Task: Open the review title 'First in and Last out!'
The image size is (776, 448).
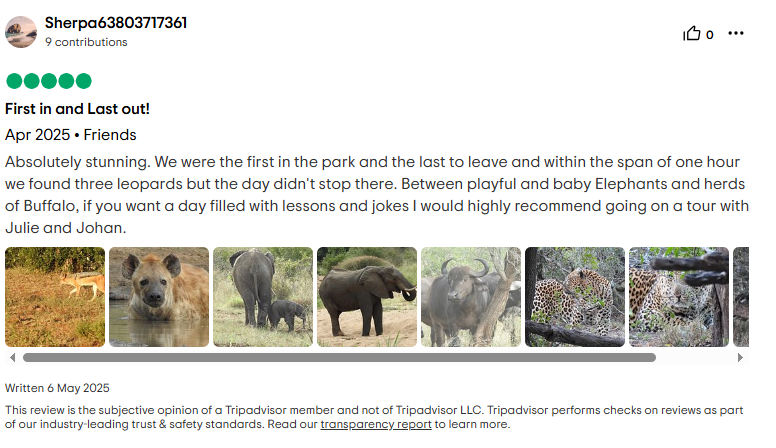Action: click(x=77, y=109)
